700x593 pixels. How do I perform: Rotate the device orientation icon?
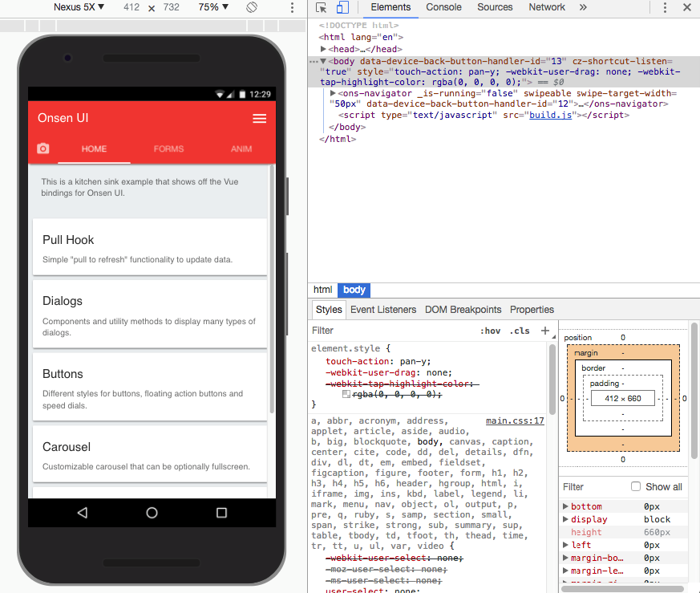coord(252,7)
